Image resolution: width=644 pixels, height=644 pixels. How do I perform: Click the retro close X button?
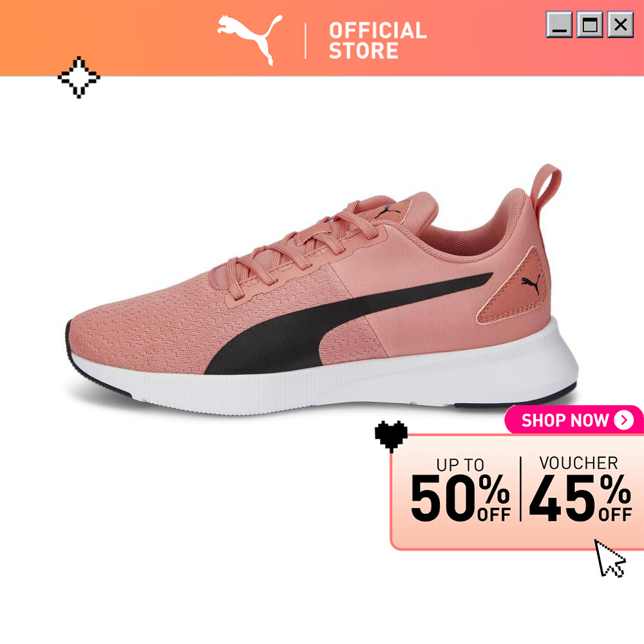(620, 24)
